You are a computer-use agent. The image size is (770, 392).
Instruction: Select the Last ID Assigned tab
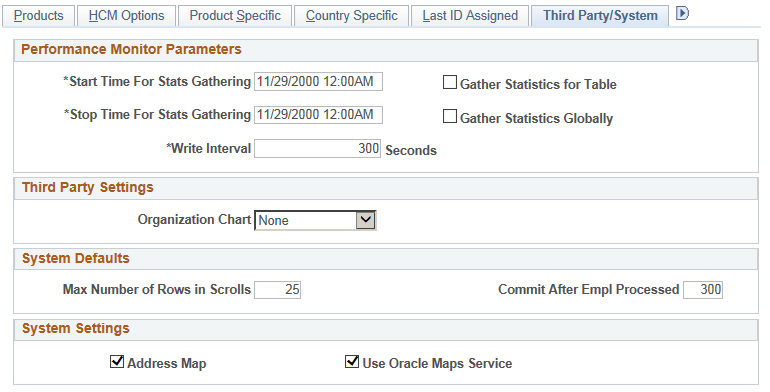click(x=470, y=16)
